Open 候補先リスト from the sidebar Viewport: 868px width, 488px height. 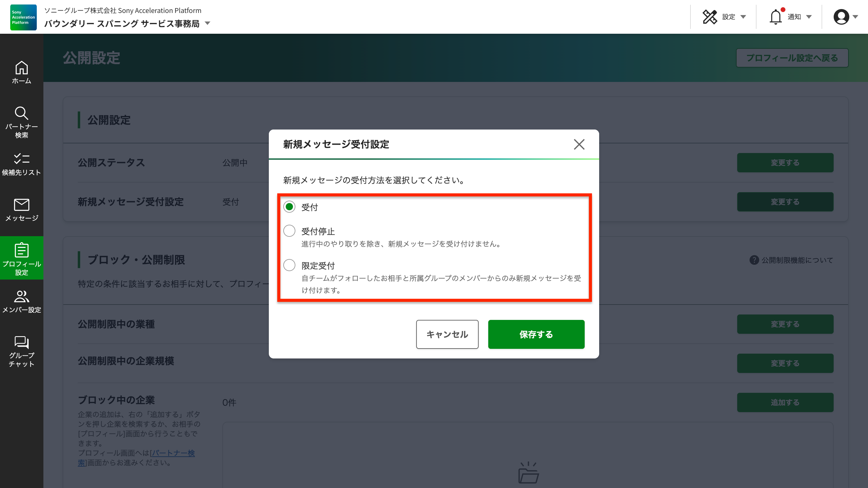coord(21,162)
